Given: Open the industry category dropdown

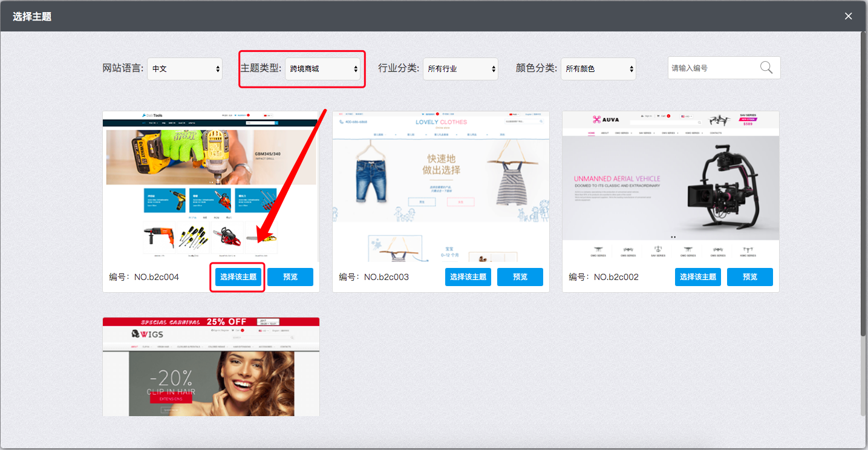Looking at the screenshot, I should click(460, 69).
